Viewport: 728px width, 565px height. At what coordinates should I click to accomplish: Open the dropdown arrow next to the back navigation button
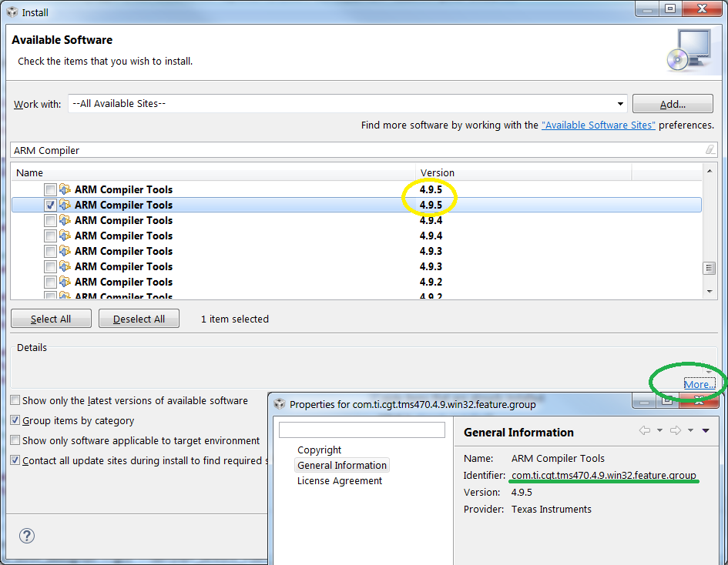(659, 431)
